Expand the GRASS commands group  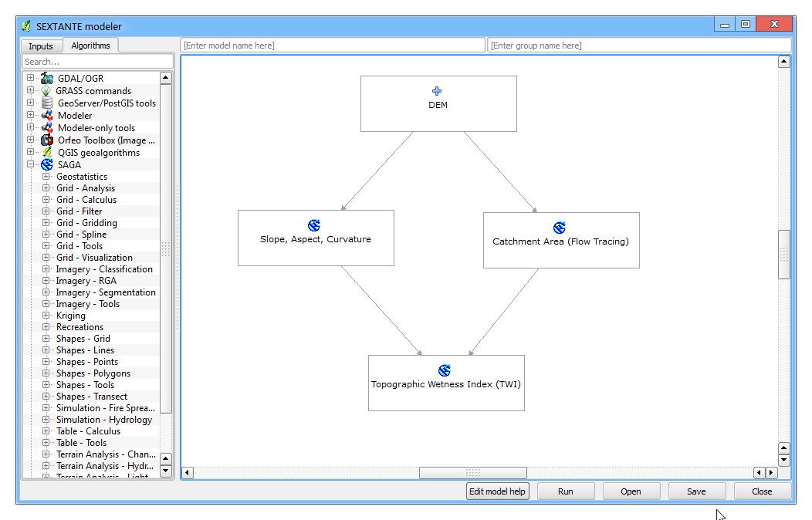point(31,90)
